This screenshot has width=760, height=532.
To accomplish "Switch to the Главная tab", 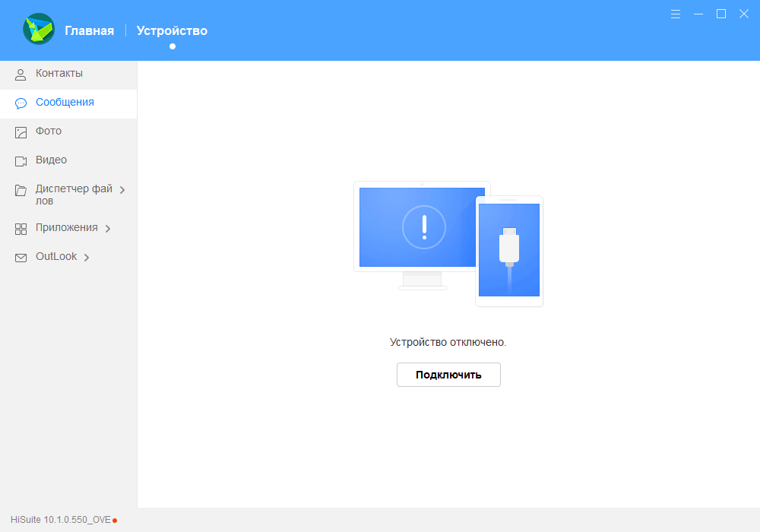I will (x=90, y=30).
